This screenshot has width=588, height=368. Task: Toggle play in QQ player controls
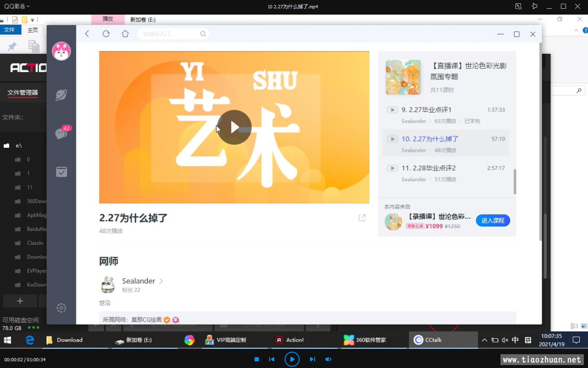292,359
